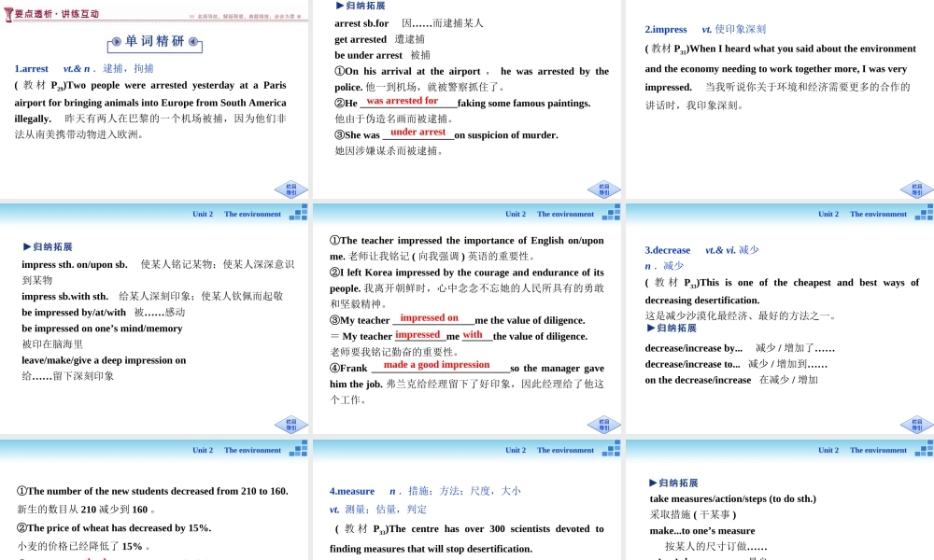934x560 pixels.
Task: Click the red answer 'impressed on'
Action: 430,317
